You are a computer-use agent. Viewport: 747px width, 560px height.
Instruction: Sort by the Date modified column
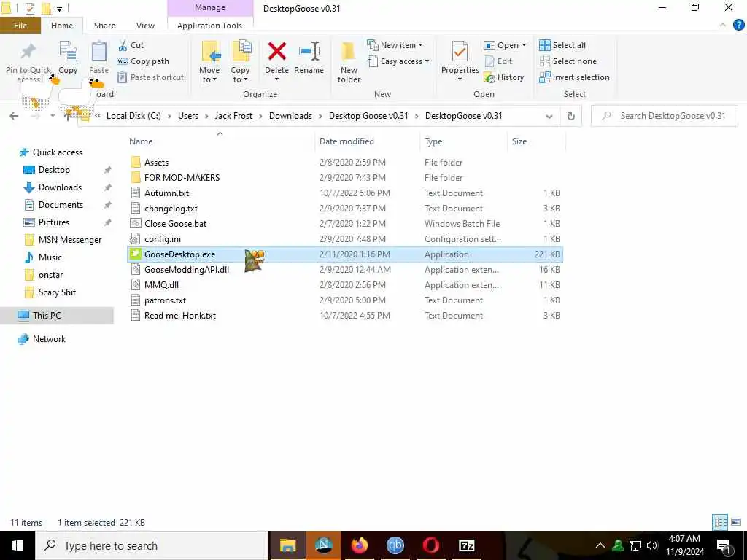pyautogui.click(x=347, y=141)
